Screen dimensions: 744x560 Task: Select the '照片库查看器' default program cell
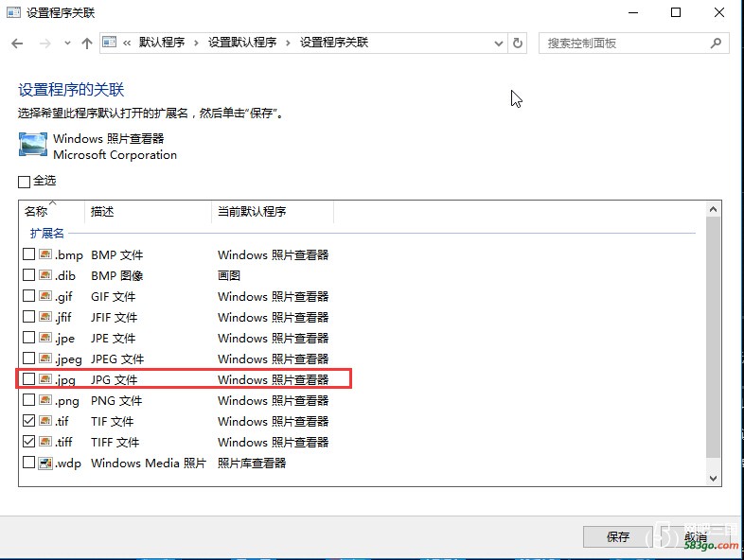[x=252, y=463]
